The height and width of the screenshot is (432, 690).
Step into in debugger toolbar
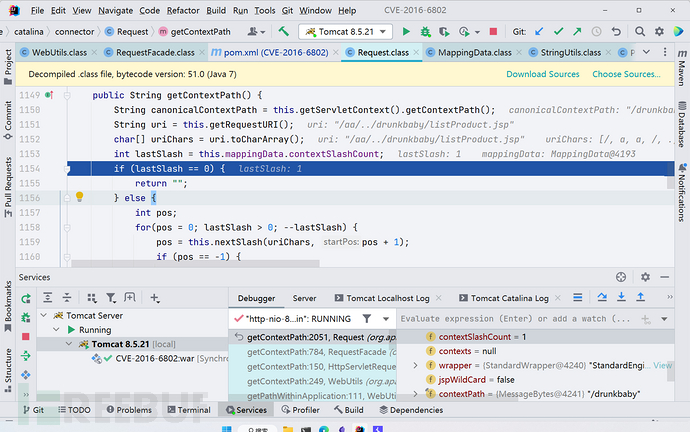pos(621,298)
